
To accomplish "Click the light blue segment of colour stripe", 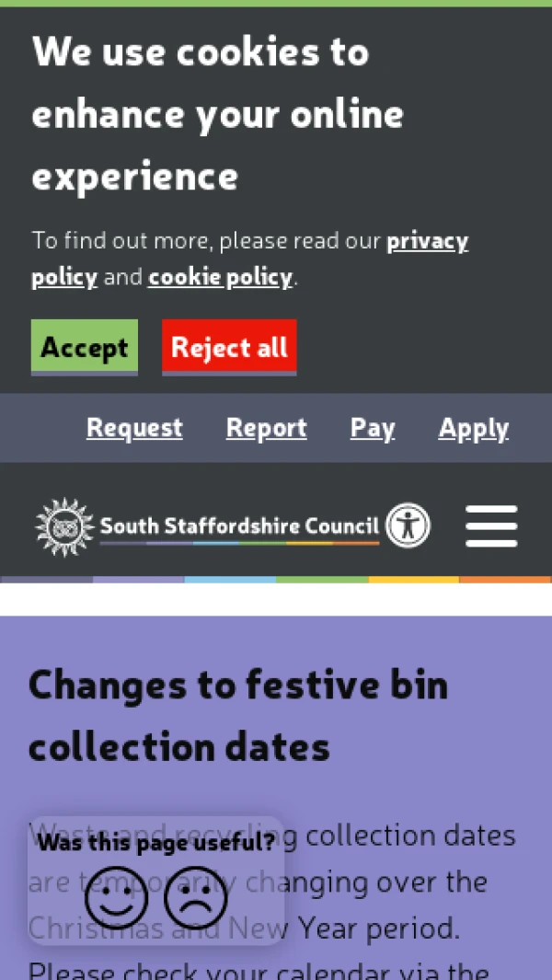I will point(230,580).
